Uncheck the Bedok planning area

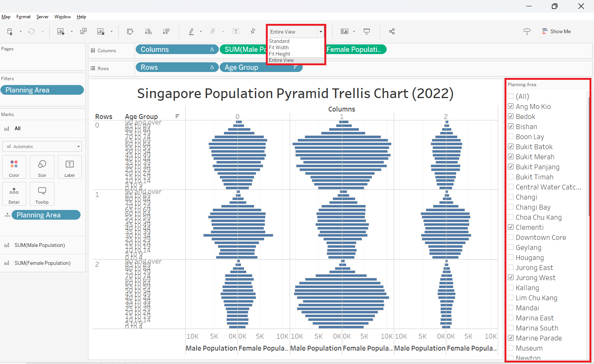coord(511,116)
